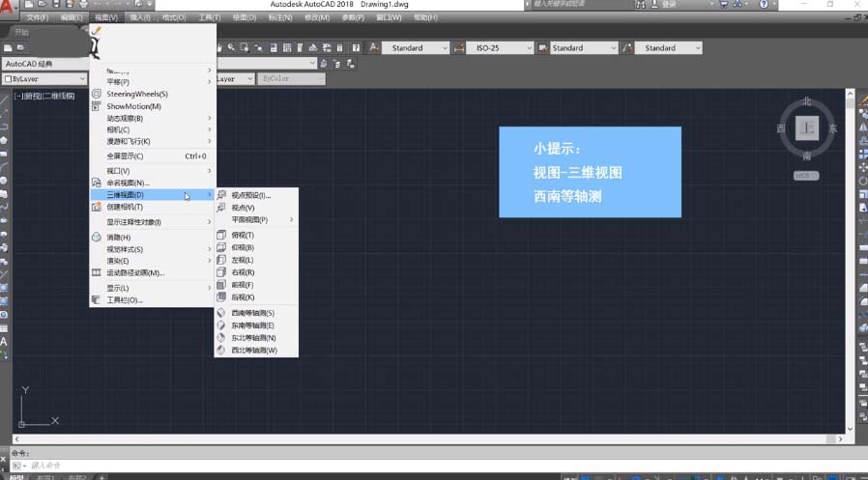Open the AutoCAD 经典 workspace dropdown

tap(44, 64)
